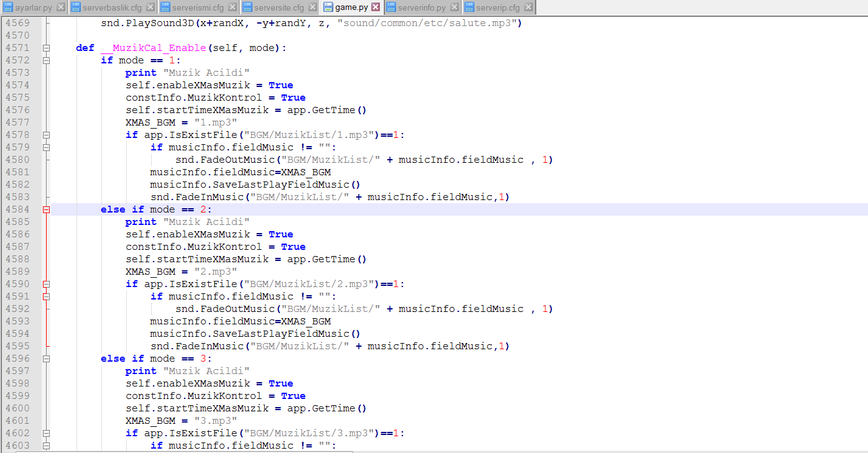Close the serverinfo.py tab

pyautogui.click(x=453, y=7)
